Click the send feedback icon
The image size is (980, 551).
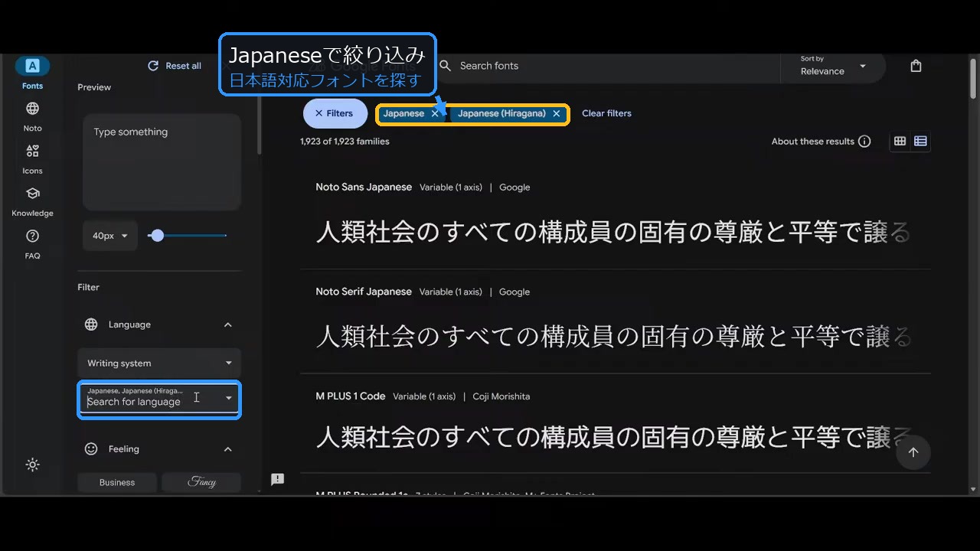point(277,479)
